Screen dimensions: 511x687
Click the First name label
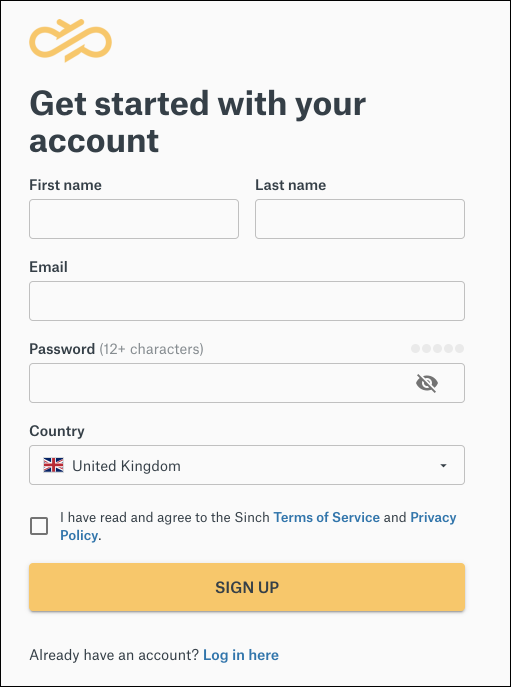pos(65,185)
